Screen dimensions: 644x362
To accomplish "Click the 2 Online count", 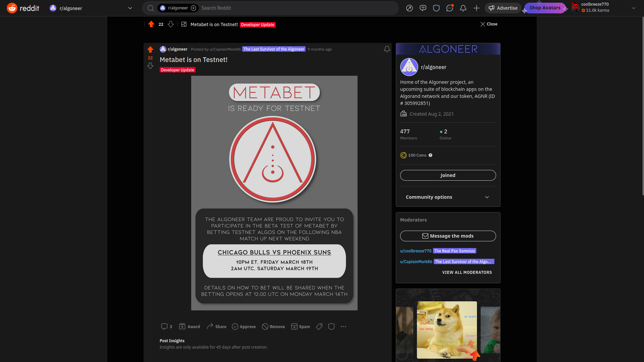I will pos(445,134).
